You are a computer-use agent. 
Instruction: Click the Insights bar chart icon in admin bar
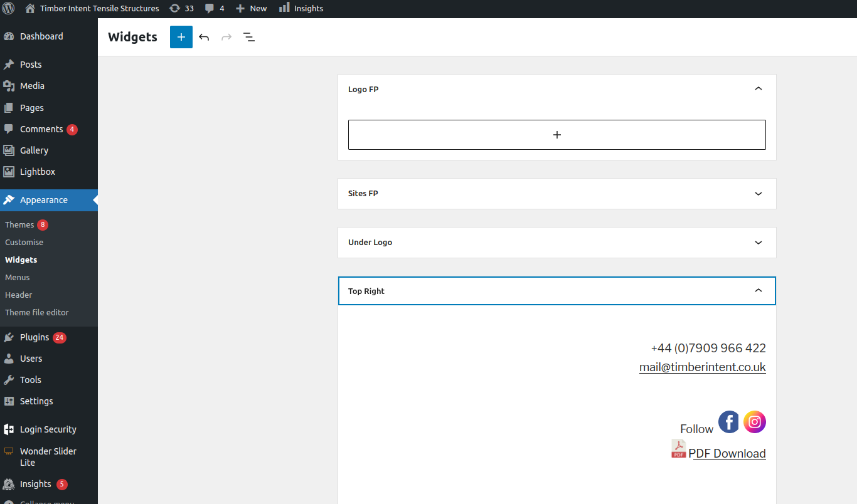click(x=284, y=8)
